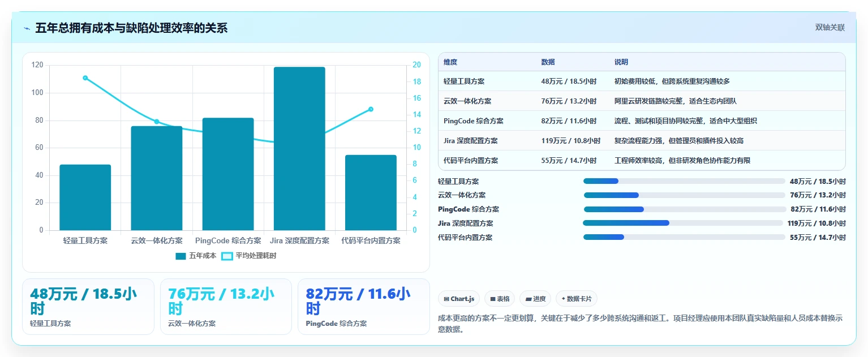
Task: Click the chart axis label Jira 深度配置方案
Action: (x=299, y=240)
